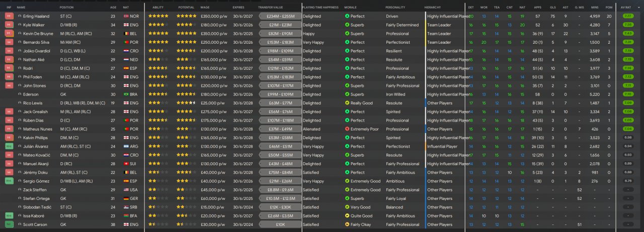Sort by the WAGE column header
Image resolution: width=644 pixels, height=232 pixels.
(x=205, y=8)
